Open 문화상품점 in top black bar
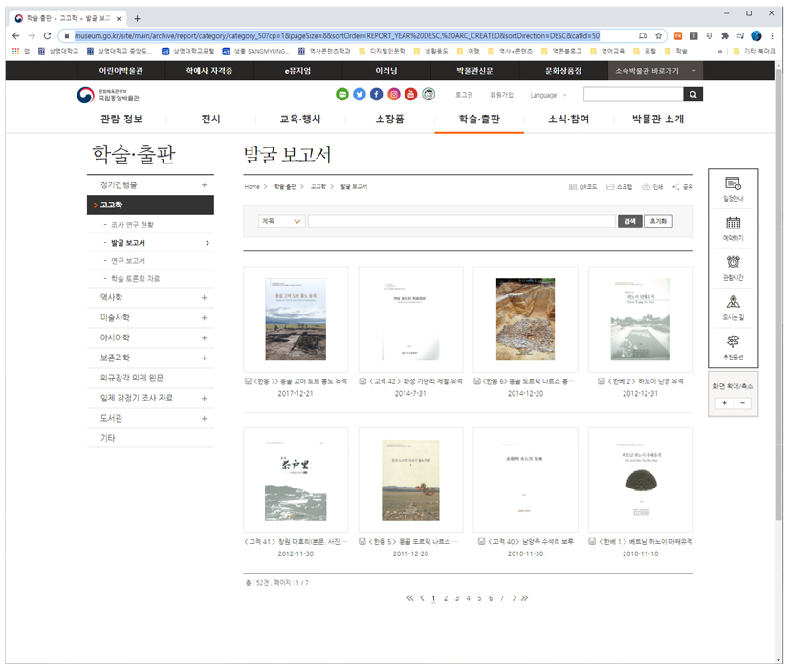 pos(563,71)
